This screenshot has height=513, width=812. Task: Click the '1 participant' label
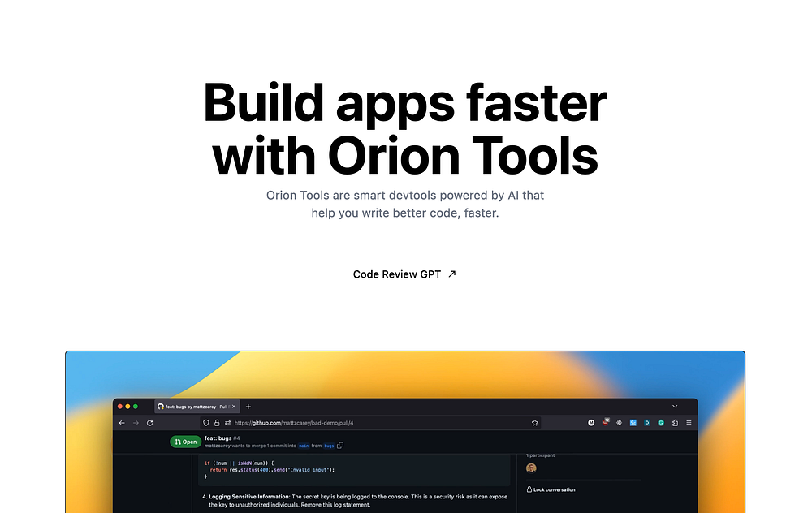pos(540,455)
